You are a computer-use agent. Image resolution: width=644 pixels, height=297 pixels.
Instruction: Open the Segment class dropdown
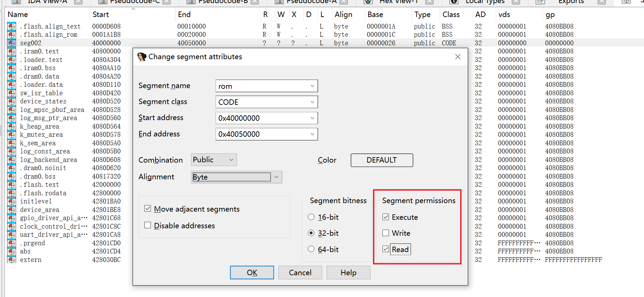pos(312,102)
